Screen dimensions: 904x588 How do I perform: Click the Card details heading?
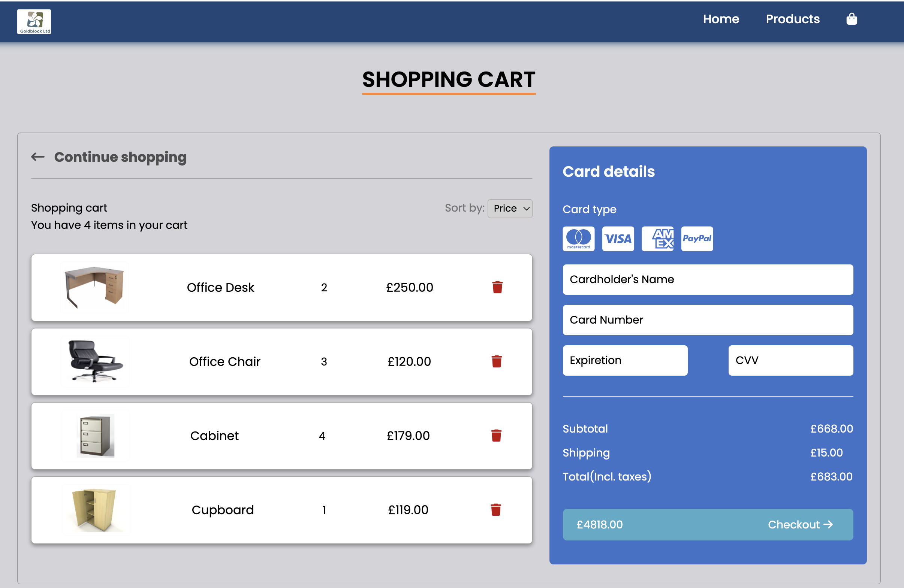tap(609, 172)
